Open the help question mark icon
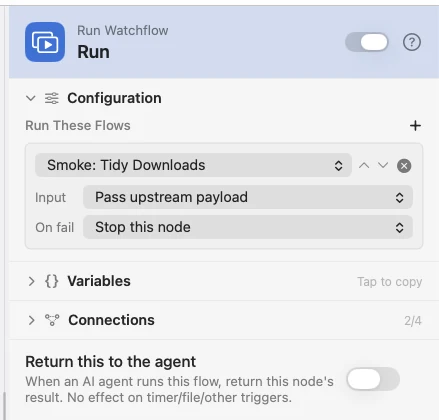The width and height of the screenshot is (439, 420). (412, 42)
